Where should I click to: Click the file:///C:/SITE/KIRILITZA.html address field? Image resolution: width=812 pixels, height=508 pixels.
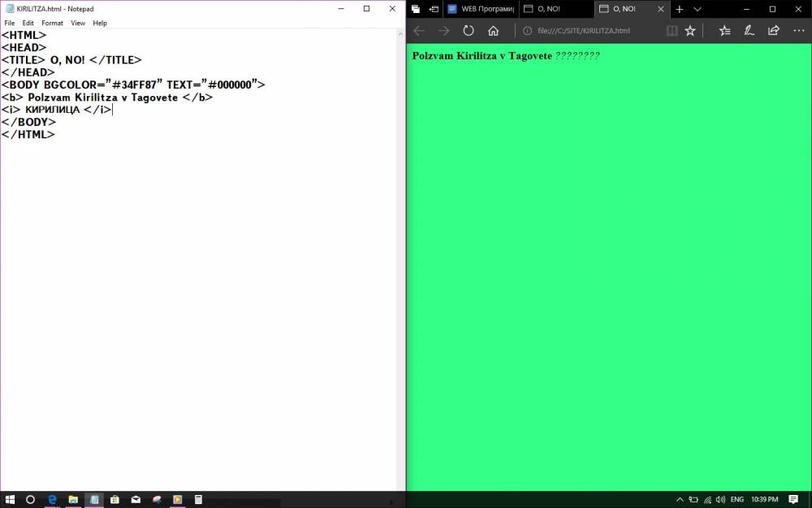584,31
